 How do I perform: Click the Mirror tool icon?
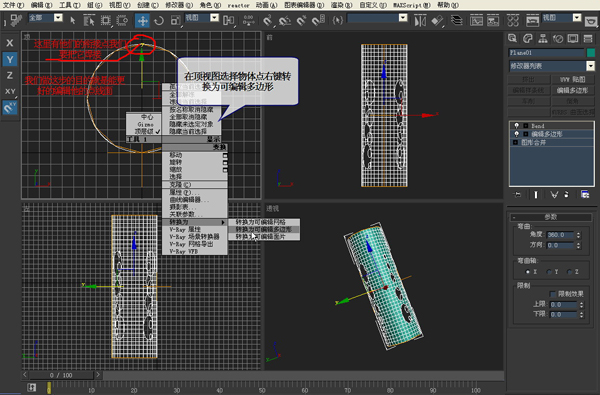(420, 20)
